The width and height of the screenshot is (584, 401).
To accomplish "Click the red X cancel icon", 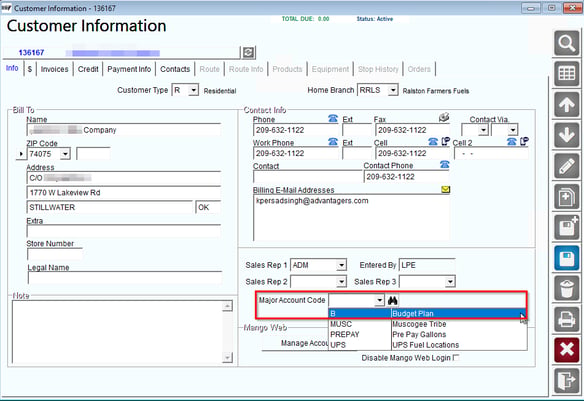I will point(566,350).
